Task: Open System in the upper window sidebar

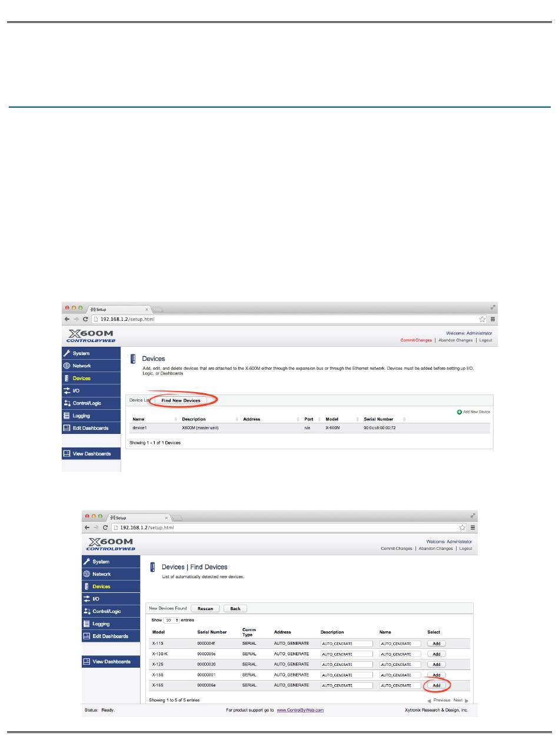Action: click(x=91, y=353)
